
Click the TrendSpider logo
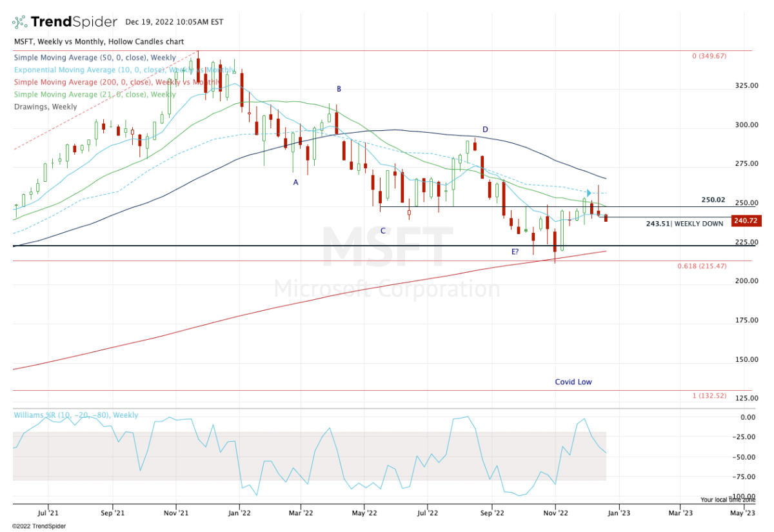coord(66,22)
